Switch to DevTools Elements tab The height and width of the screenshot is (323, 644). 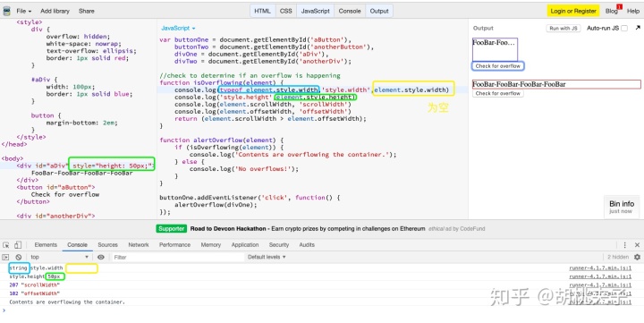[46, 245]
